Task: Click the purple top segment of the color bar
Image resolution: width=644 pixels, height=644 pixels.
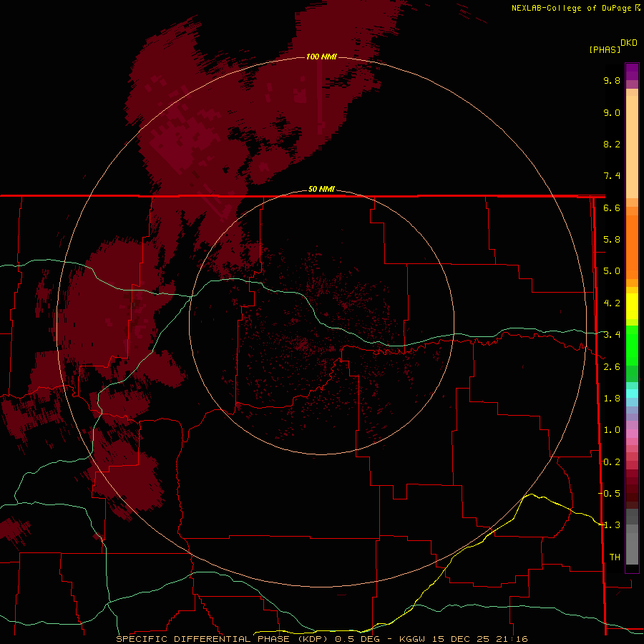Action: 632,72
